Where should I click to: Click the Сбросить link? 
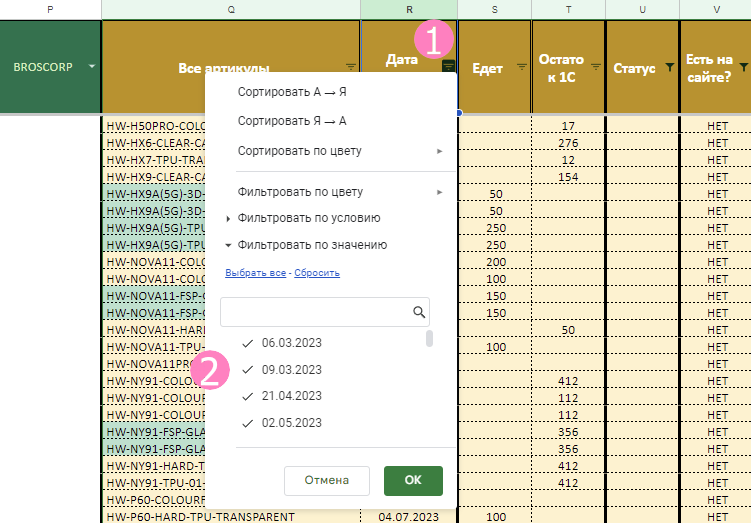coord(317,273)
